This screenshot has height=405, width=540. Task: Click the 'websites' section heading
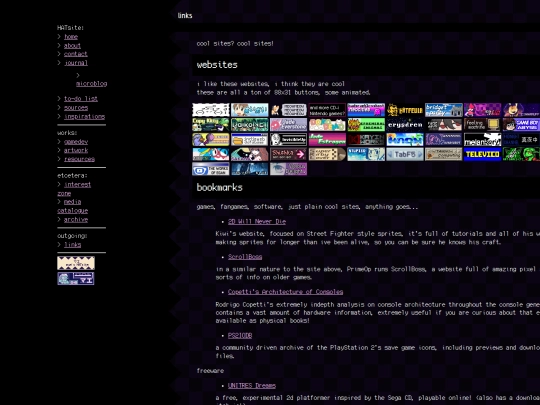coord(217,65)
